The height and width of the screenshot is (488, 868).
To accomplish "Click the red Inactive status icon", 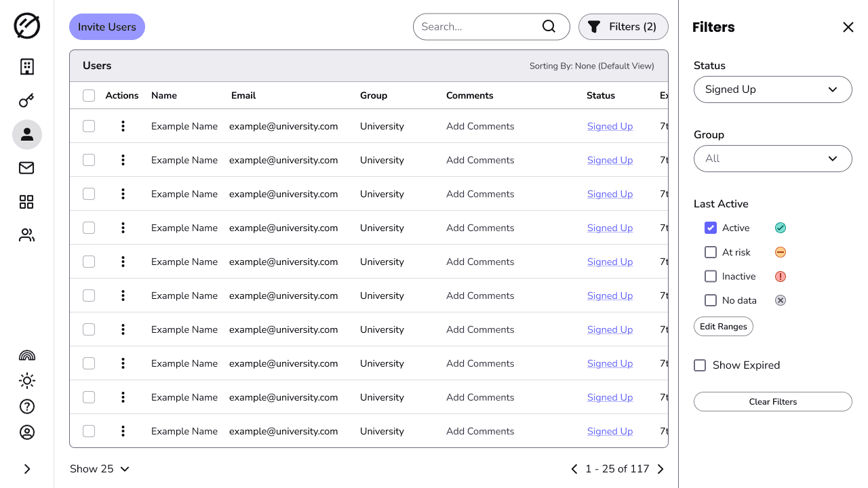I will click(781, 277).
